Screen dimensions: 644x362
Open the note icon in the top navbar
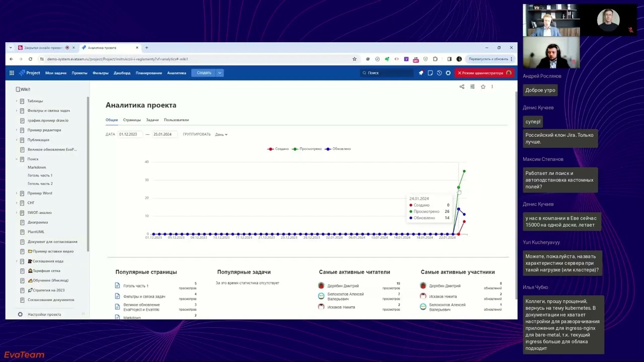point(430,73)
